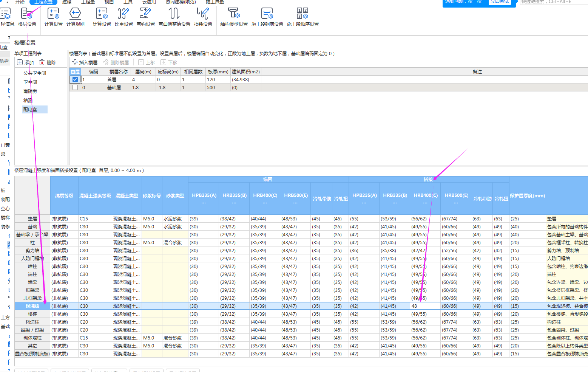Open 弯曲调整值设置 tool
Image resolution: width=588 pixels, height=372 pixels.
point(174,17)
